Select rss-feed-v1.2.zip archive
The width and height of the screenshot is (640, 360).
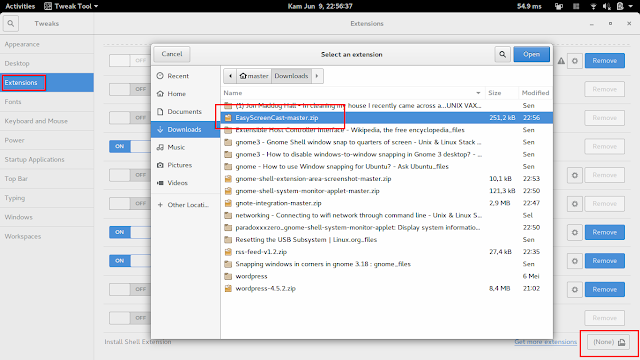(387, 252)
